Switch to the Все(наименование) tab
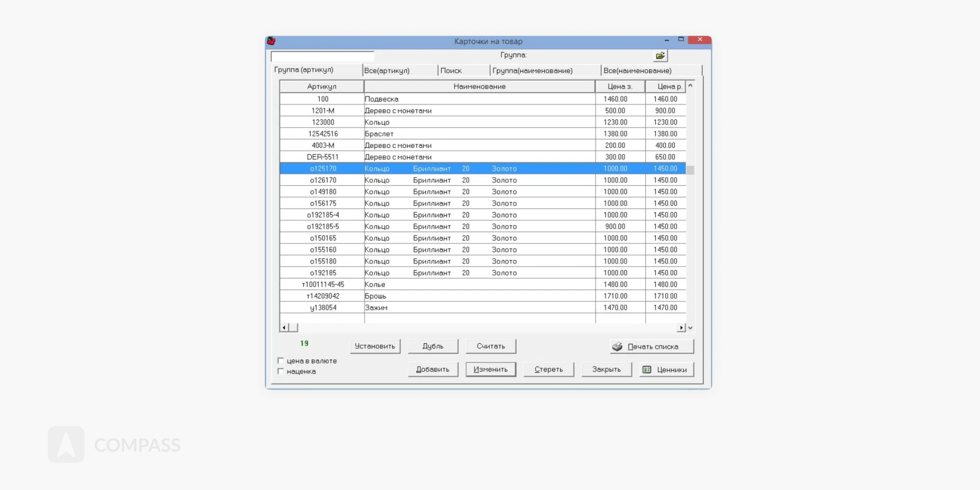Viewport: 980px width, 490px height. 637,71
